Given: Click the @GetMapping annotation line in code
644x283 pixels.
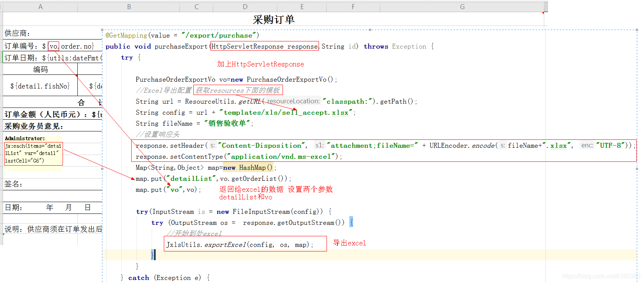Looking at the screenshot, I should (182, 35).
